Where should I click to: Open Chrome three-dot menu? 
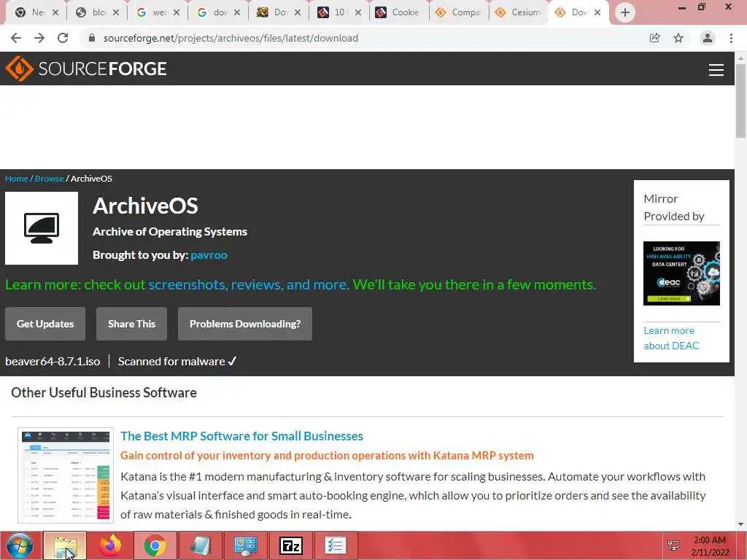pos(731,38)
